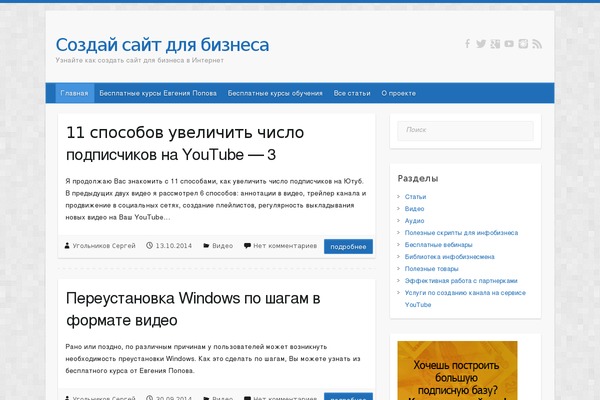
Task: Open Услуги по созданию канала YouTube section
Action: (465, 299)
